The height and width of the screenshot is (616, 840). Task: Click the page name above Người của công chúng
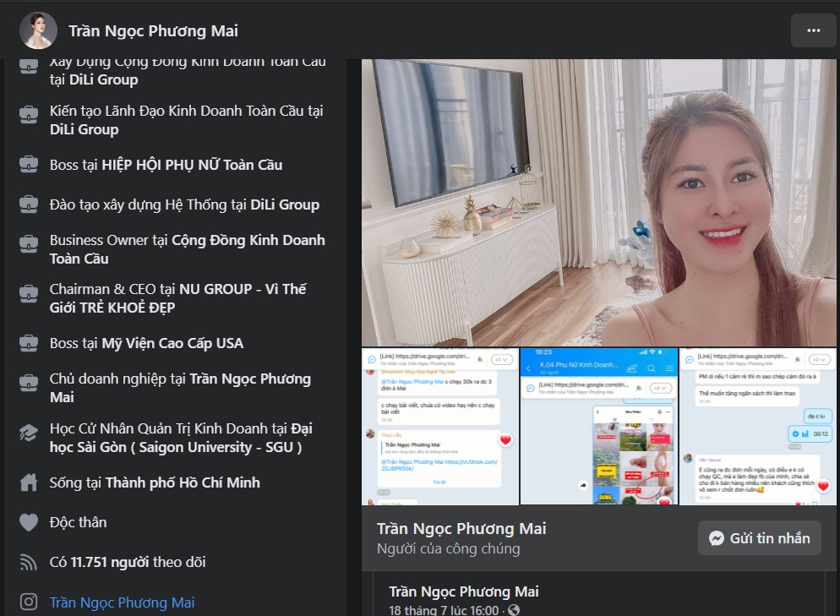(x=461, y=529)
